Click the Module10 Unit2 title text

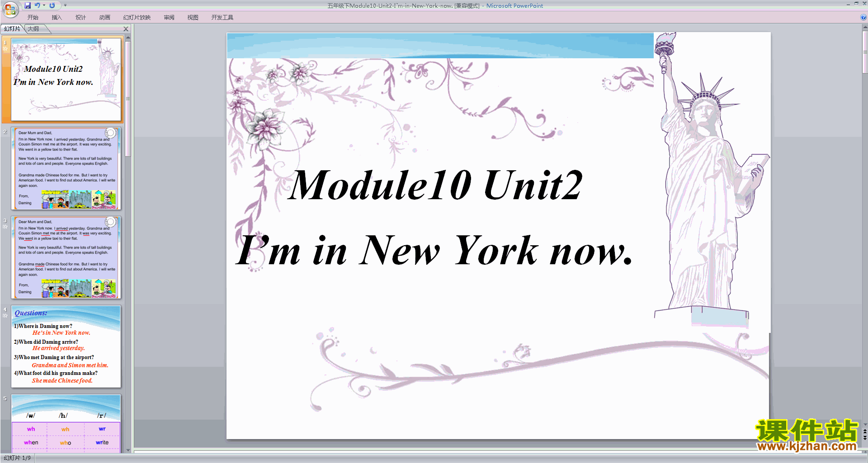435,184
